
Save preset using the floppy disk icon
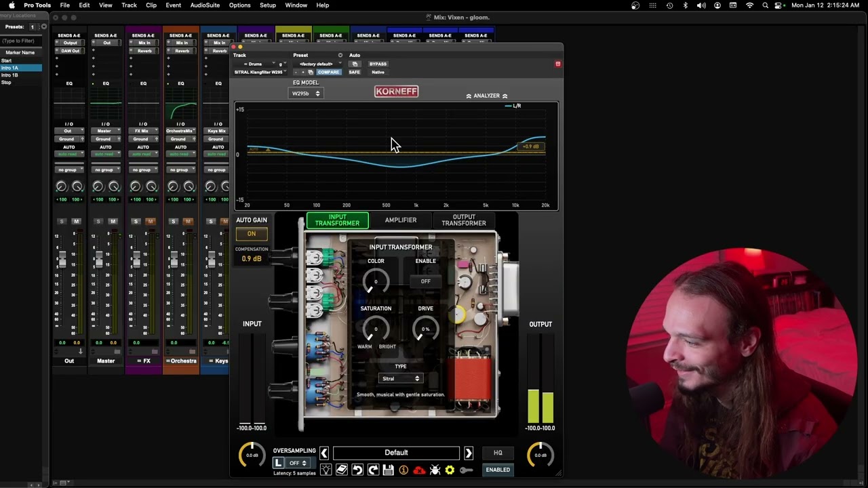click(x=389, y=470)
